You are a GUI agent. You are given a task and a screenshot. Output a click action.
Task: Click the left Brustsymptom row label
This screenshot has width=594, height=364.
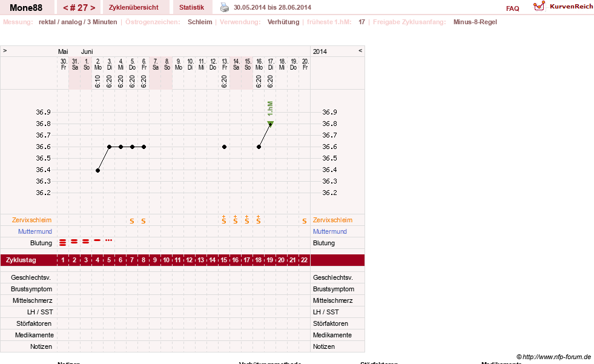pyautogui.click(x=31, y=289)
